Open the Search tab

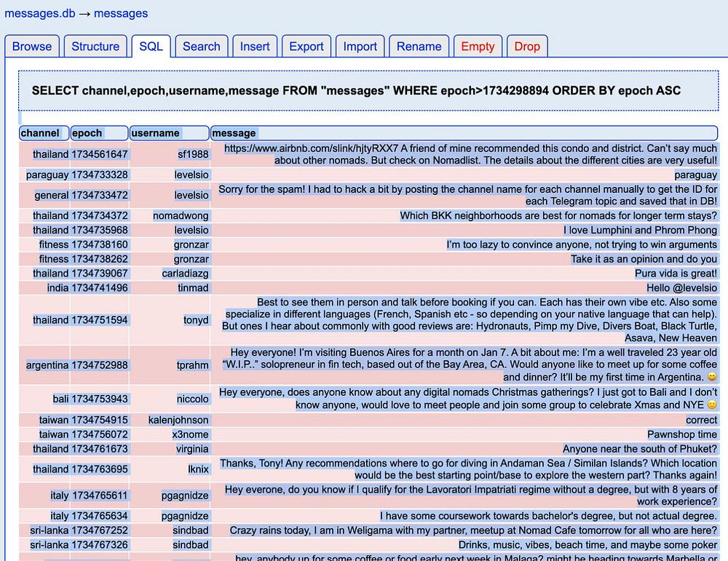point(202,47)
